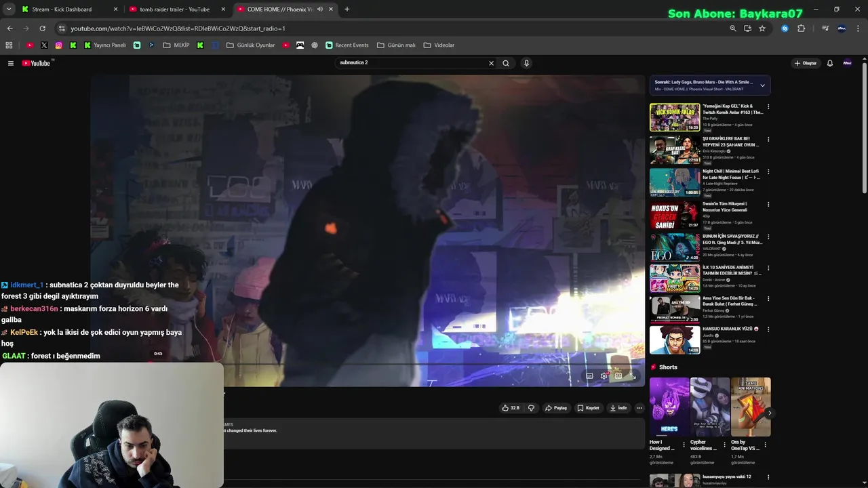Like the video (32 B)
Screen dimensions: 868x488
click(511, 408)
